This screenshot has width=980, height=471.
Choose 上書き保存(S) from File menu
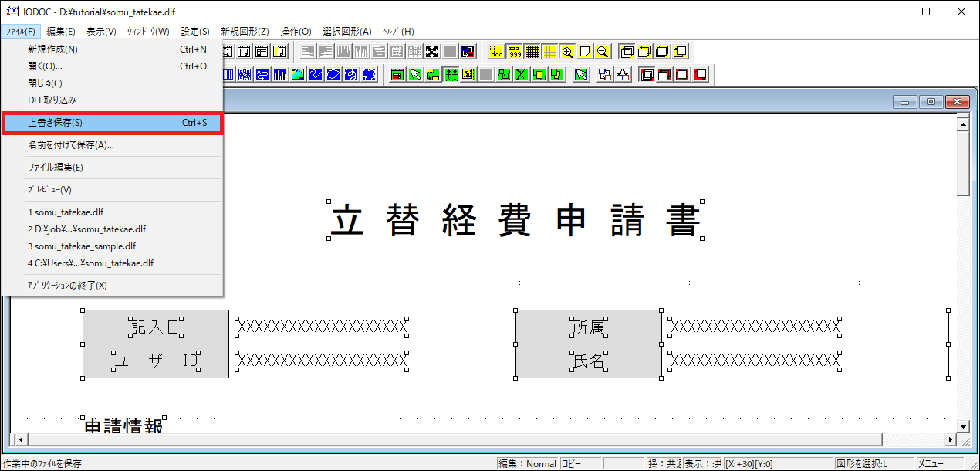(x=112, y=123)
